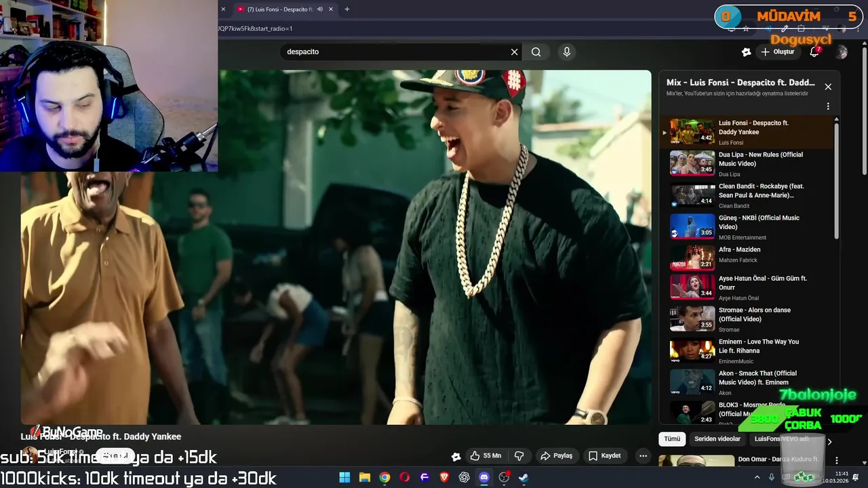Image resolution: width=868 pixels, height=488 pixels.
Task: Open the sparkle Ask icon beside Oluştur
Action: coord(746,52)
